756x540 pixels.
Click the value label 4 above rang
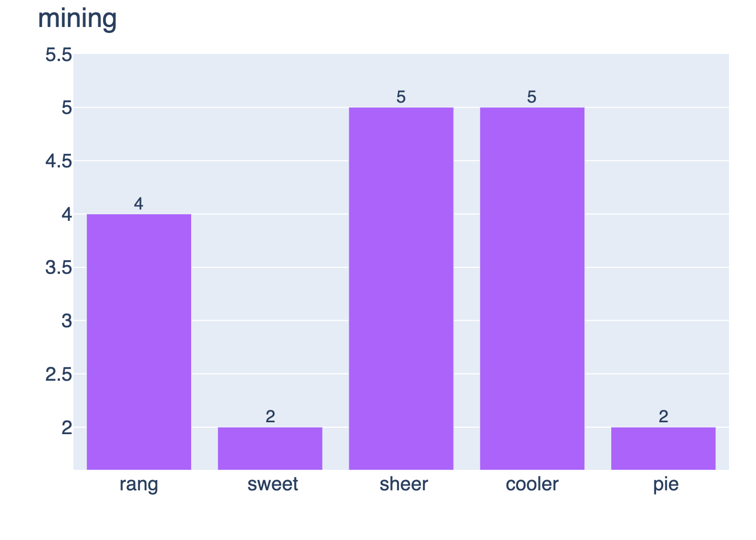coord(139,204)
